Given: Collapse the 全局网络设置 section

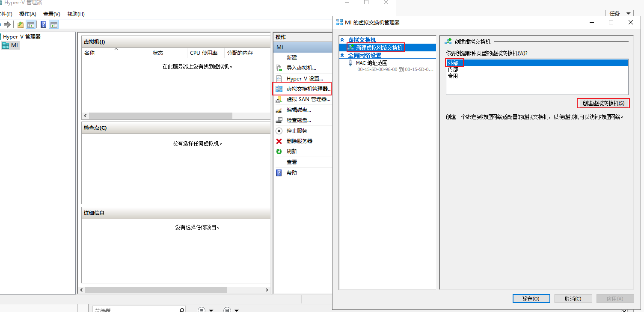Looking at the screenshot, I should click(341, 55).
